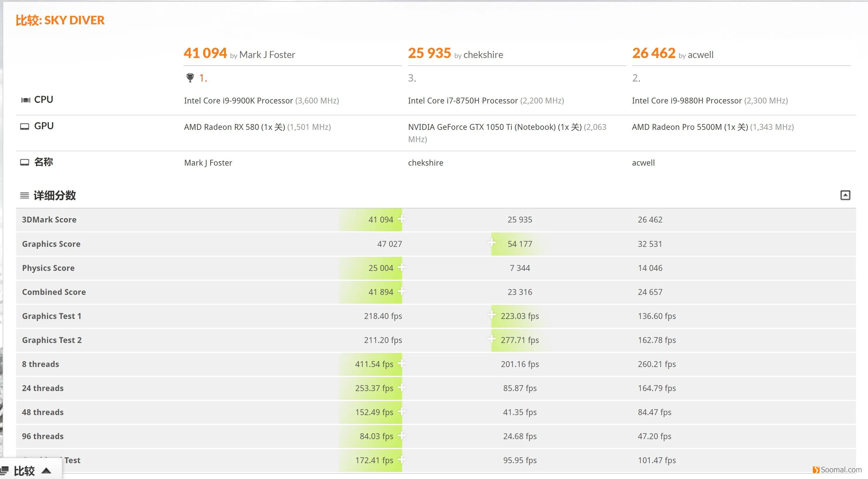The height and width of the screenshot is (479, 868).
Task: Select the Graphics Score row label
Action: [51, 244]
